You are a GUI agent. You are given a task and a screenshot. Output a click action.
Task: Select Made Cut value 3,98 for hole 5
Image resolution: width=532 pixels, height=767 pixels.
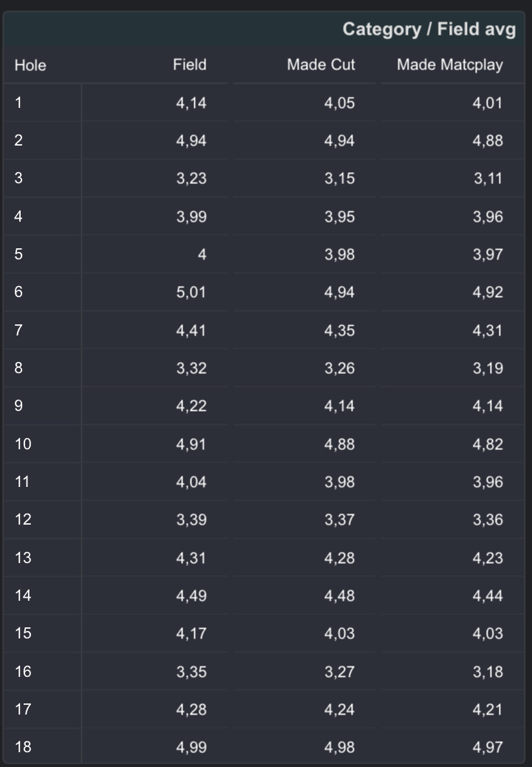339,254
